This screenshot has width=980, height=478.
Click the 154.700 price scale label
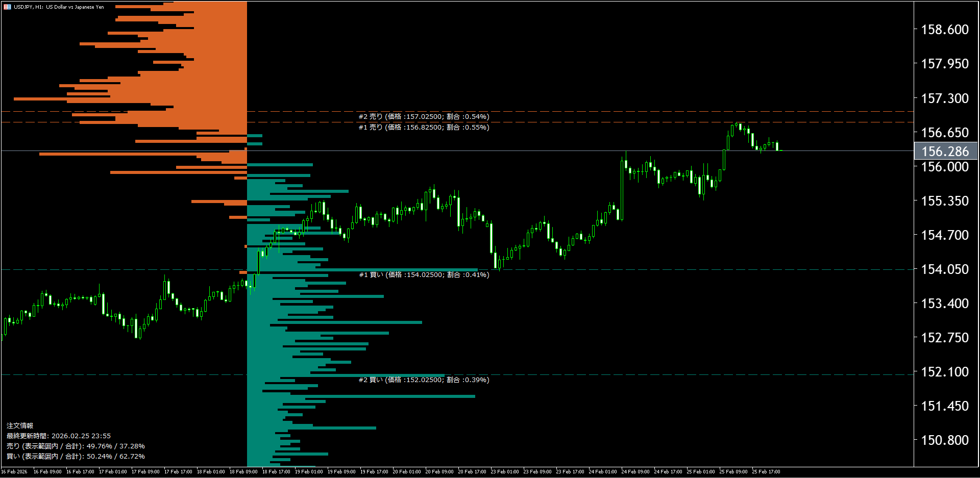coord(945,235)
